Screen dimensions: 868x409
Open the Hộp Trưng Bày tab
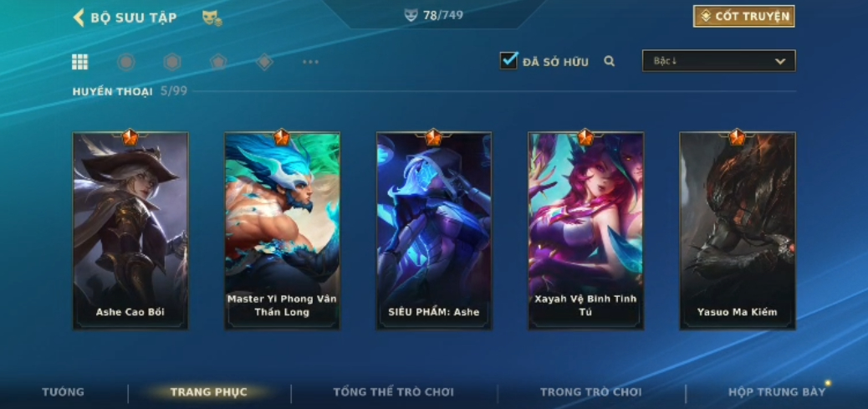777,391
